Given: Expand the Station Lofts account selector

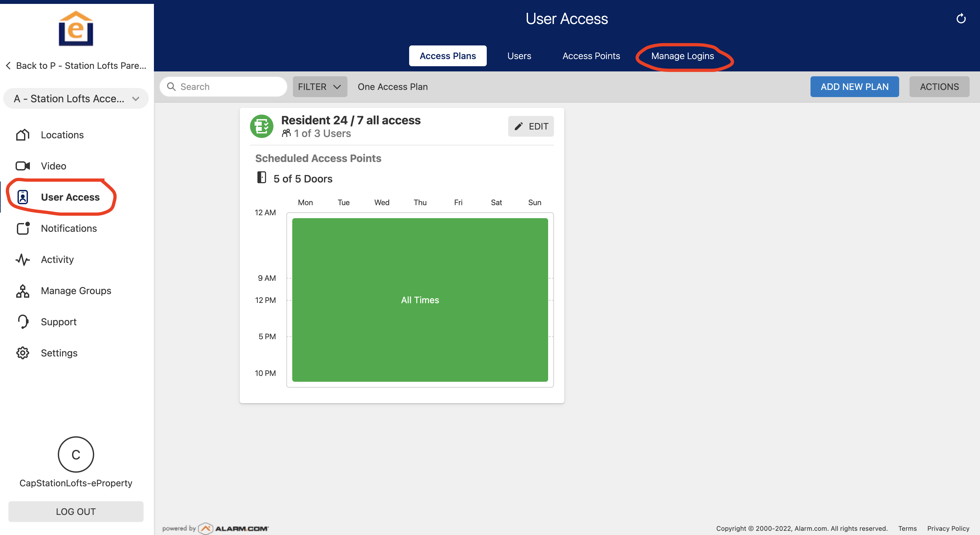Looking at the screenshot, I should [76, 98].
